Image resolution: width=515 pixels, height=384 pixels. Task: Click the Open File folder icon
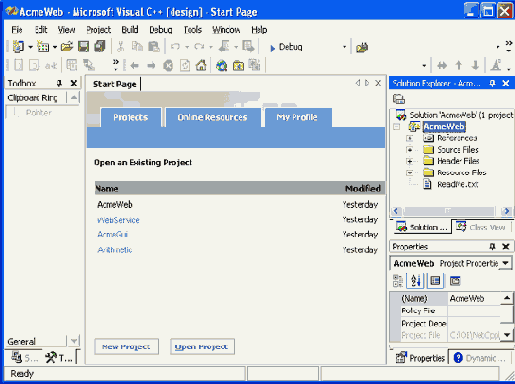[67, 46]
